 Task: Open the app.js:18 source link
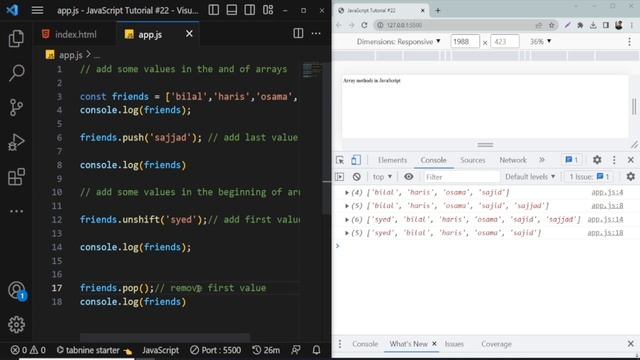(605, 233)
